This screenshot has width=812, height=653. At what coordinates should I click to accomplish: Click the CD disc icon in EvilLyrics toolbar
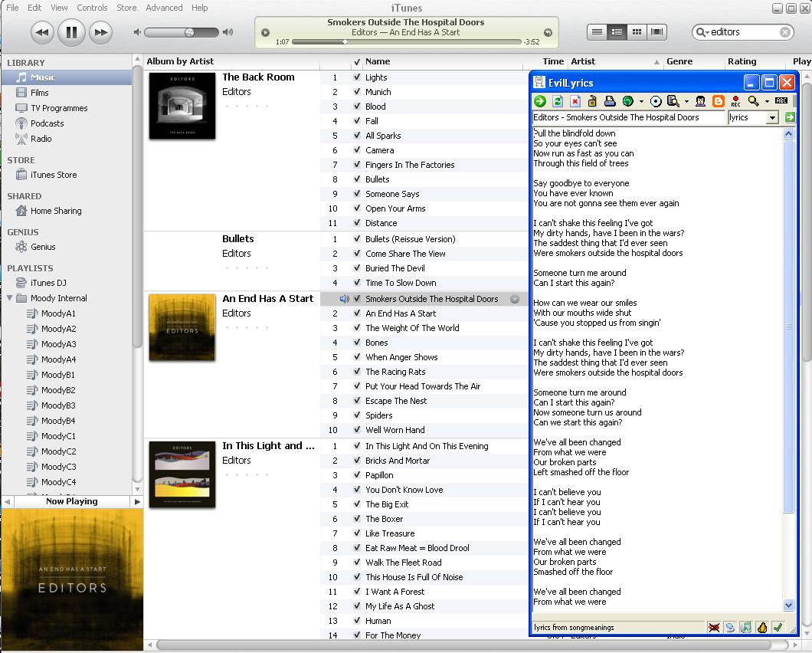coord(656,101)
